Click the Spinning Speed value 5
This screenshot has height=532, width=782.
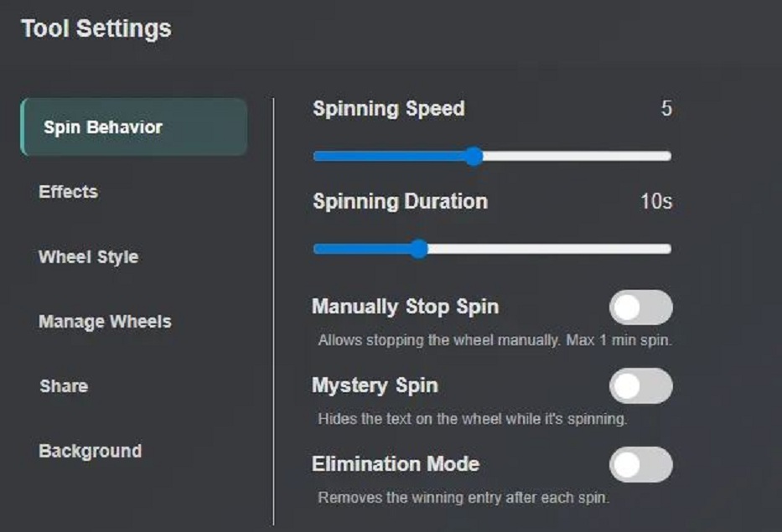[666, 109]
